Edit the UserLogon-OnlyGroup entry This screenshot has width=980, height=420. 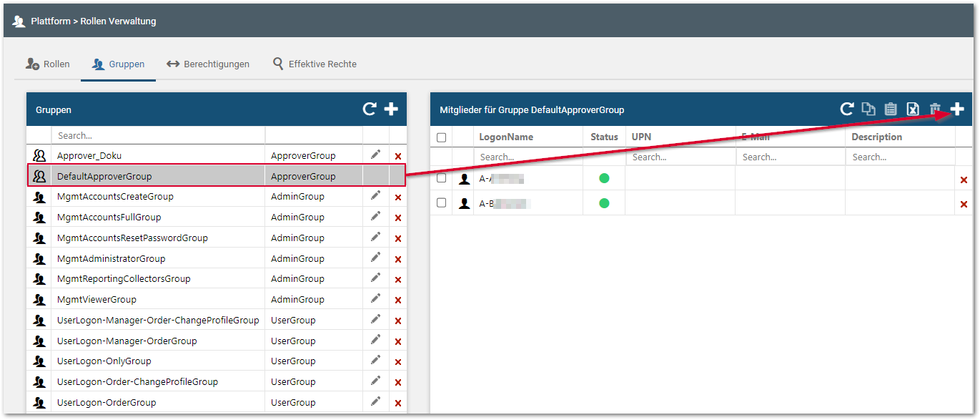(x=375, y=360)
